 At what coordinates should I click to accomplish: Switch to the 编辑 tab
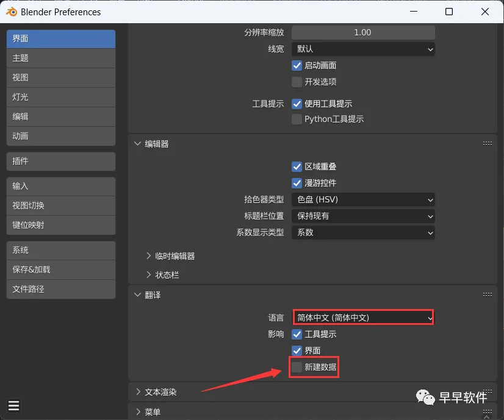[x=61, y=116]
